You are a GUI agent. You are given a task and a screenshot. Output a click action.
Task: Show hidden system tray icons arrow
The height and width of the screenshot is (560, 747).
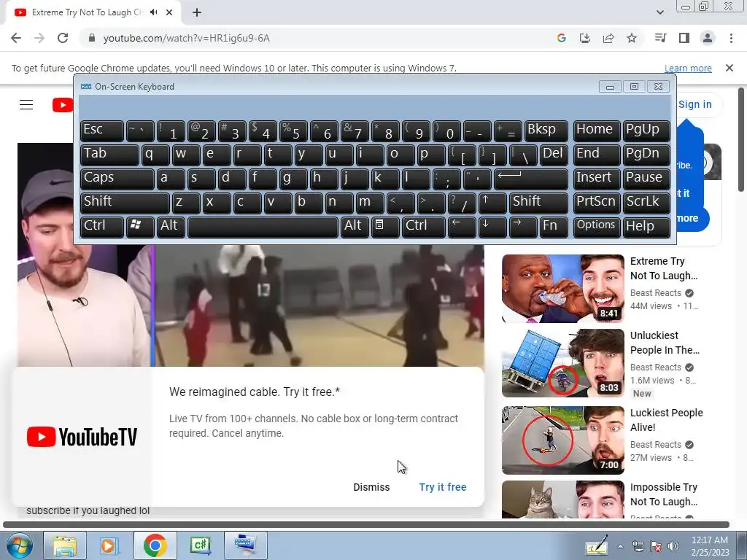620,546
